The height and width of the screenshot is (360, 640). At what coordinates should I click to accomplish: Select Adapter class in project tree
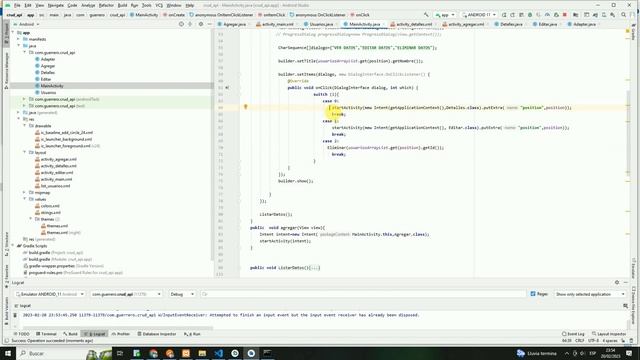click(x=48, y=59)
